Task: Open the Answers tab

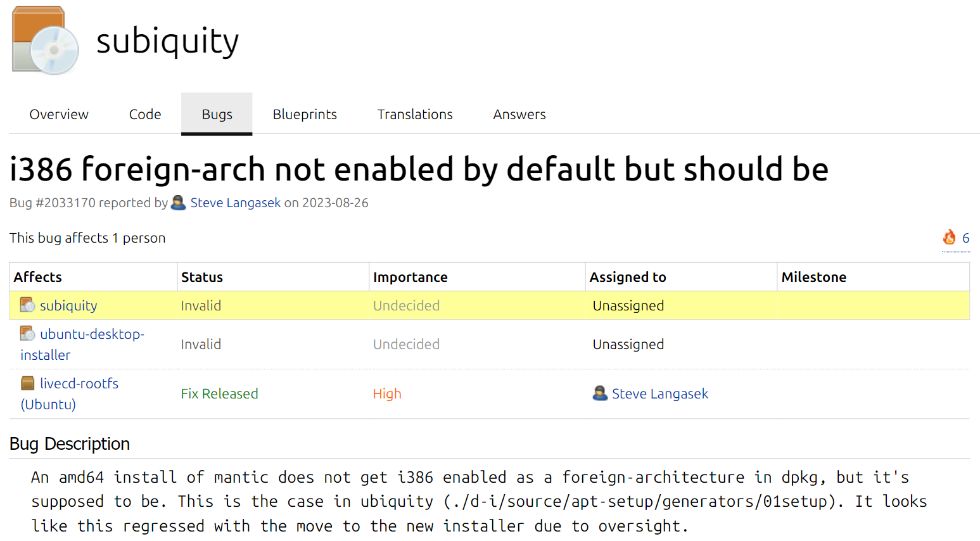Action: click(519, 115)
